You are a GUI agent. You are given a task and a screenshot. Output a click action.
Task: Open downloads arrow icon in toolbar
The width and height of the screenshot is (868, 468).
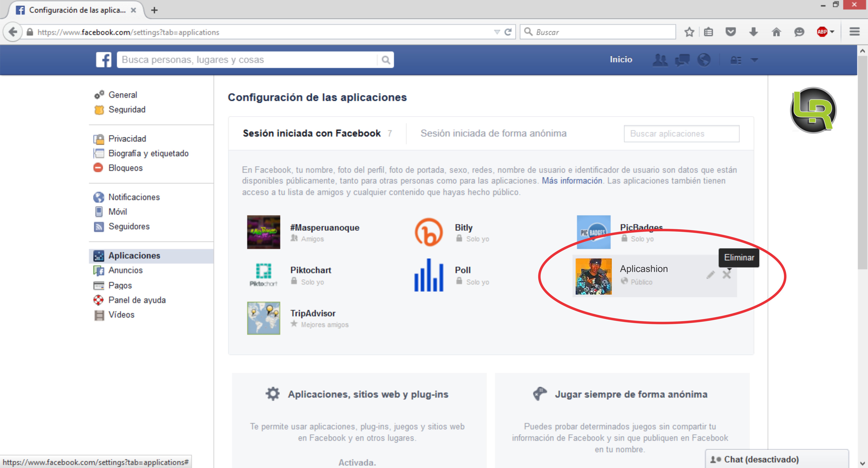pos(753,32)
